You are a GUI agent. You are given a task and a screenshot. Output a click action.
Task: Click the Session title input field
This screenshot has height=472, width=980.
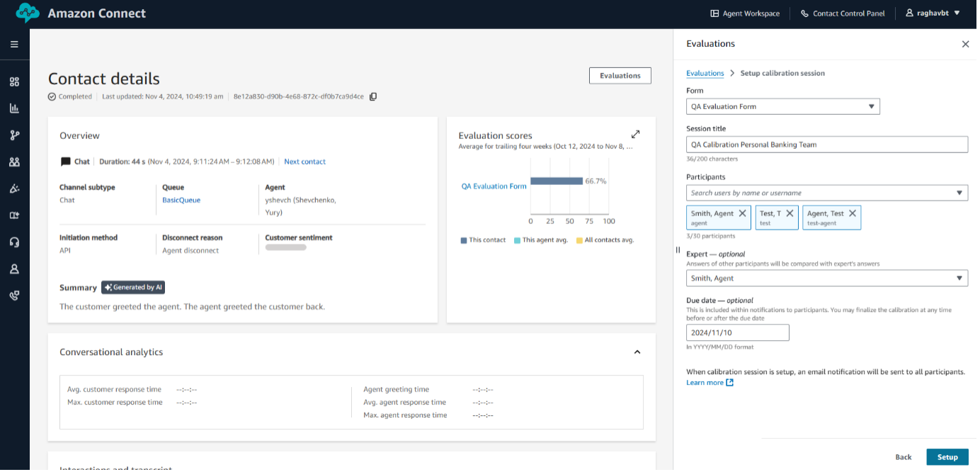[x=826, y=145]
